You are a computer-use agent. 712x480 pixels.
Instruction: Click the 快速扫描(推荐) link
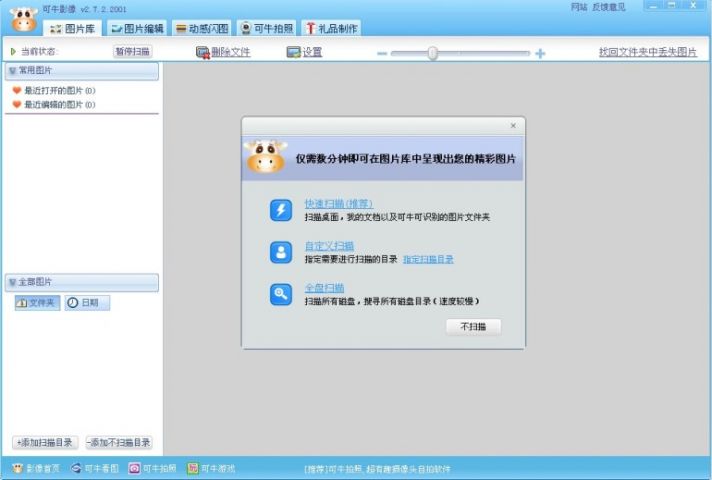(x=339, y=203)
